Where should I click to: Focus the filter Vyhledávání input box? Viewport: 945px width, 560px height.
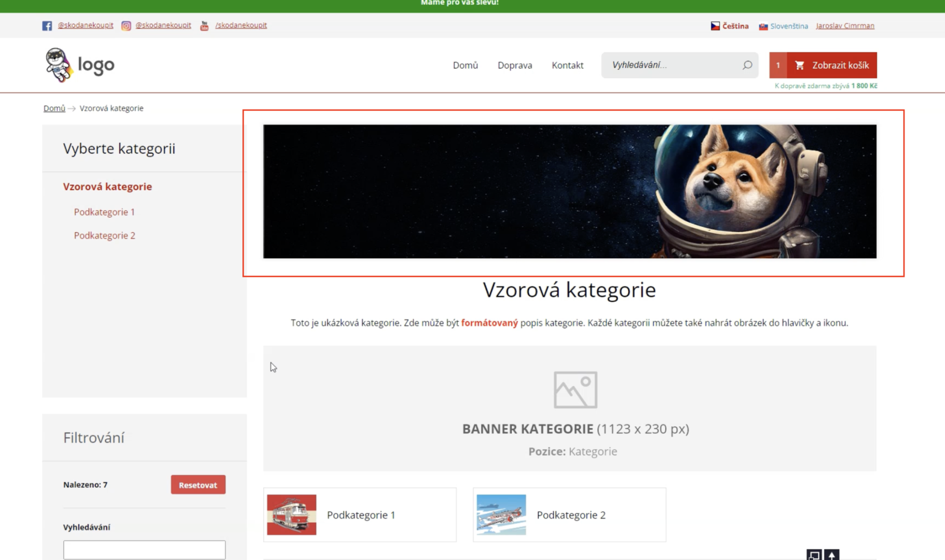pos(144,550)
